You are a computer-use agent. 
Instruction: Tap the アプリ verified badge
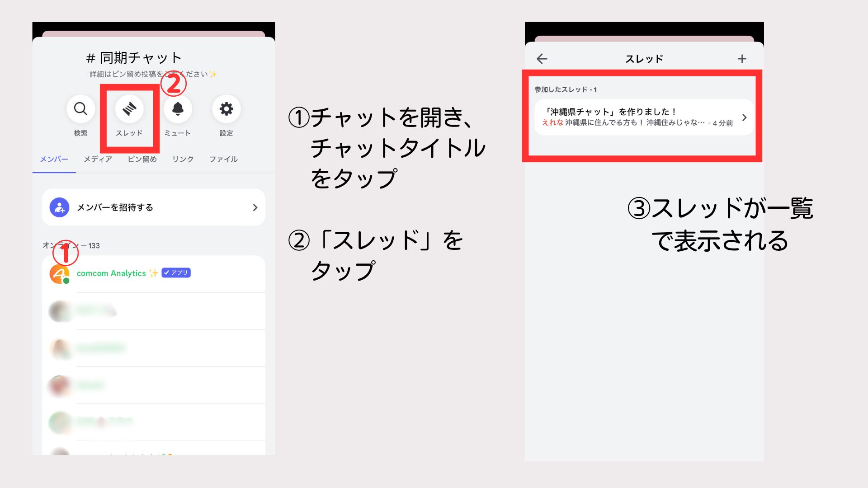pos(176,272)
